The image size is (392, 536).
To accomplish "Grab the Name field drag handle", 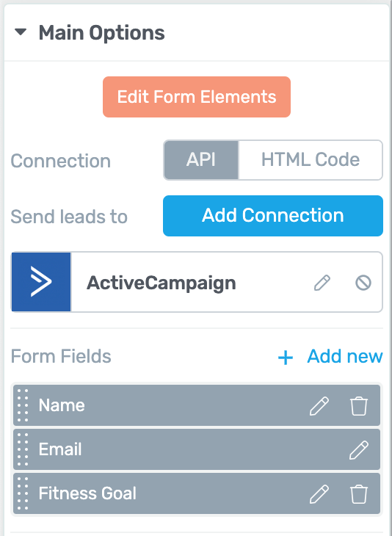I will pyautogui.click(x=23, y=405).
